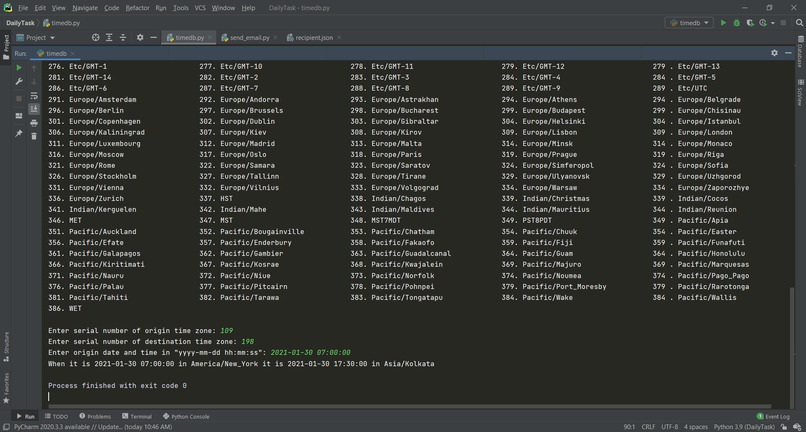This screenshot has height=432, width=806.
Task: Close the send_email.py editor tab
Action: pyautogui.click(x=276, y=38)
